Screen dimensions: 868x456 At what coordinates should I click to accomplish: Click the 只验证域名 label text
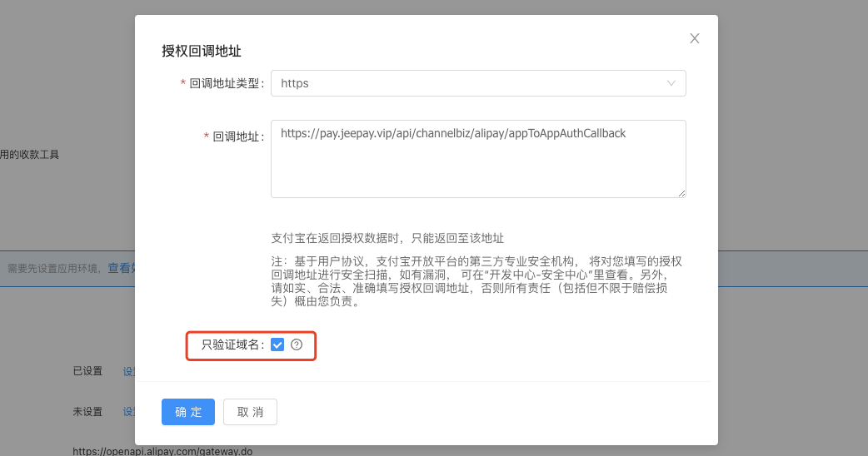pyautogui.click(x=230, y=344)
